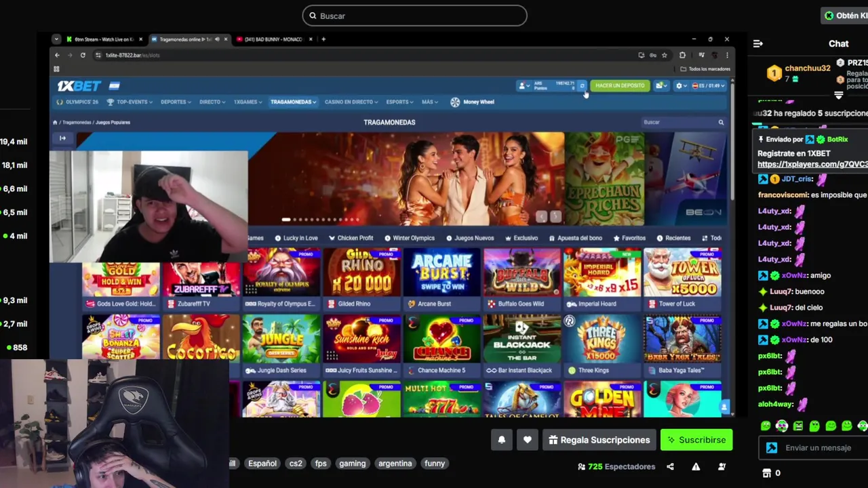Click the heart follow button

[x=528, y=440]
